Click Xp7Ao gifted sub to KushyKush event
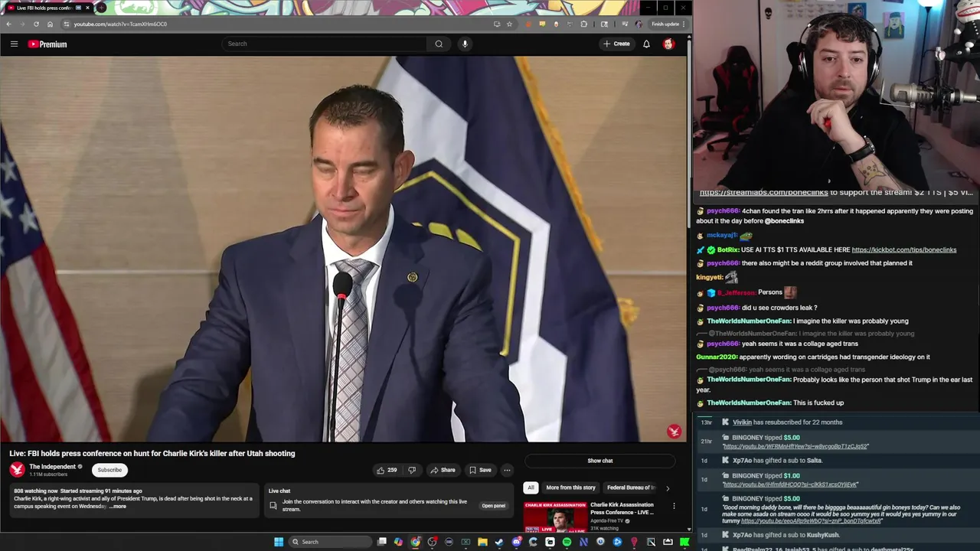The image size is (980, 551). (786, 535)
